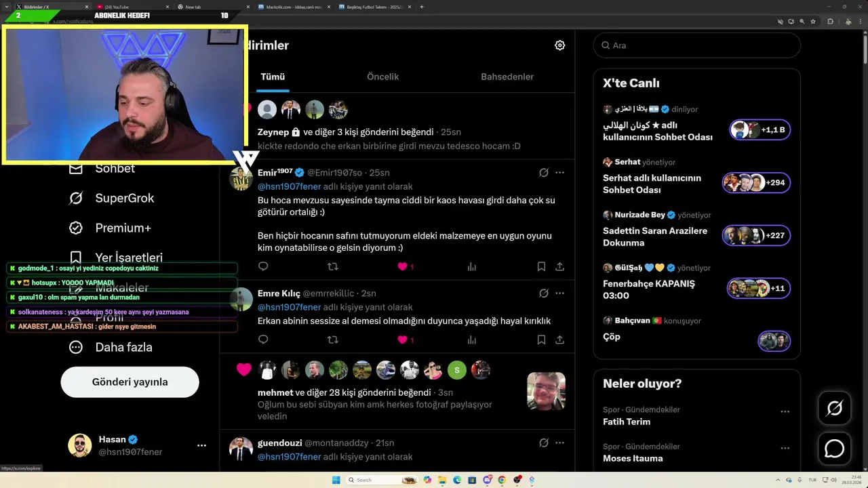Viewport: 868px width, 488px height.
Task: Open the Zeynep likes notification
Action: (397, 126)
